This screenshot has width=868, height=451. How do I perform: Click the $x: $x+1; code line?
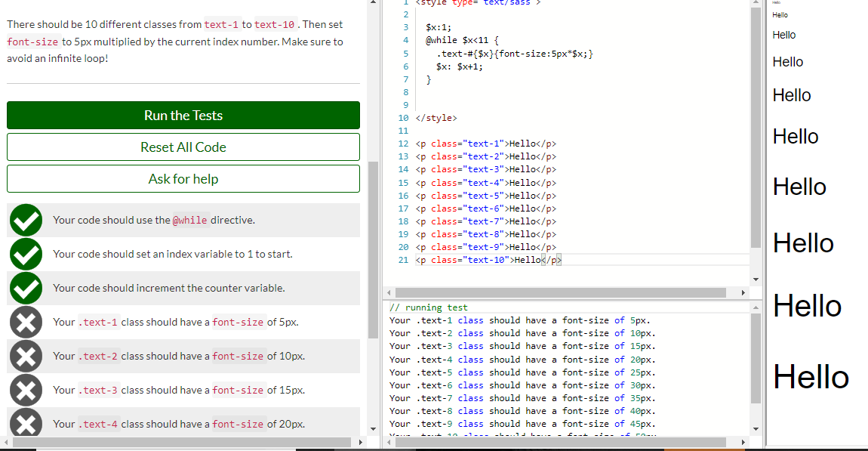pyautogui.click(x=459, y=66)
